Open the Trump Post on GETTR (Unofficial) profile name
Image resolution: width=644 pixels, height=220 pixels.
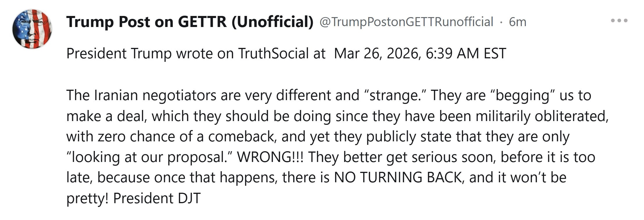click(x=190, y=22)
